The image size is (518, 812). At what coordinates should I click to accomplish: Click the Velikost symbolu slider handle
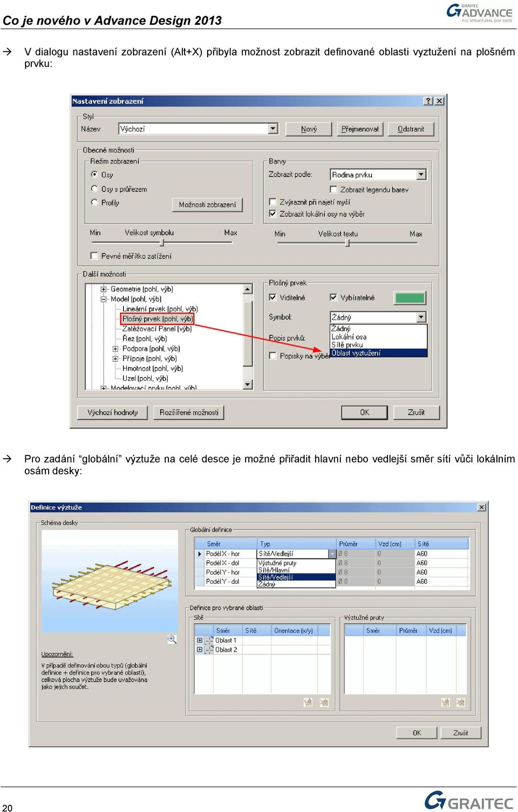coord(161,243)
